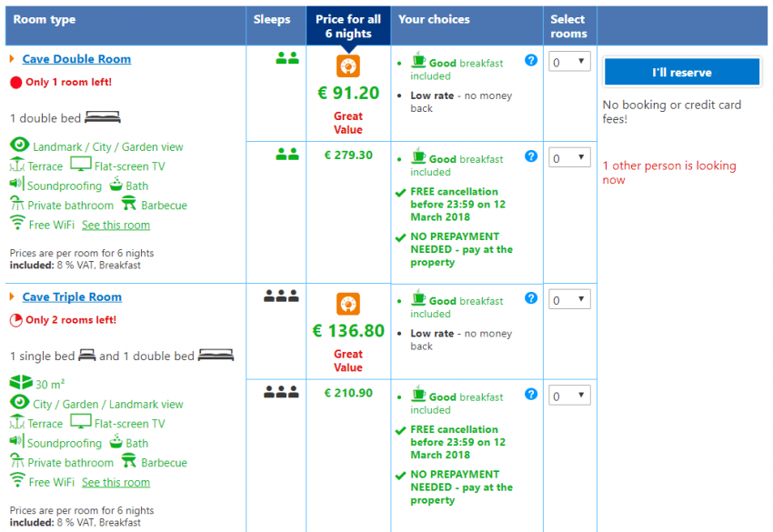The width and height of the screenshot is (773, 532).
Task: Open room quantity dropdown for €210.90 rate
Action: click(x=570, y=396)
